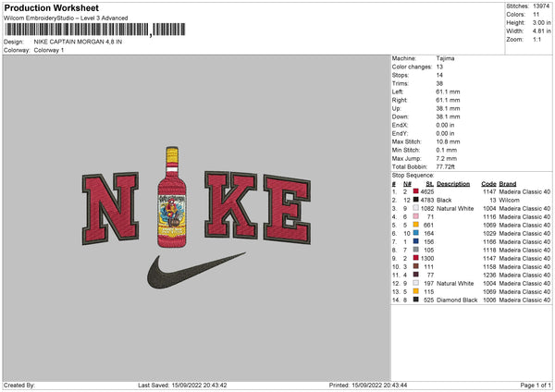
Task: Select the Trims value '38'
Action: 439,83
